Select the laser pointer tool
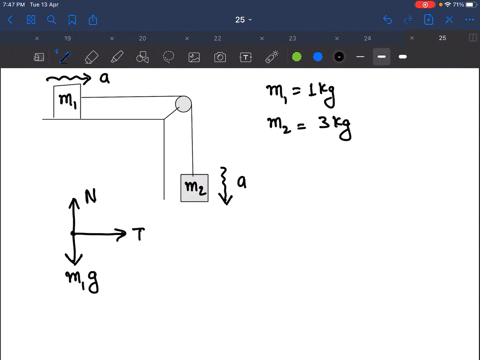The width and height of the screenshot is (480, 360). [x=272, y=57]
